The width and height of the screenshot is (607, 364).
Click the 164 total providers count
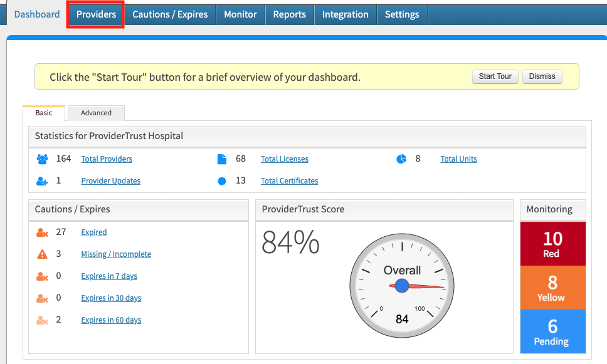click(63, 159)
